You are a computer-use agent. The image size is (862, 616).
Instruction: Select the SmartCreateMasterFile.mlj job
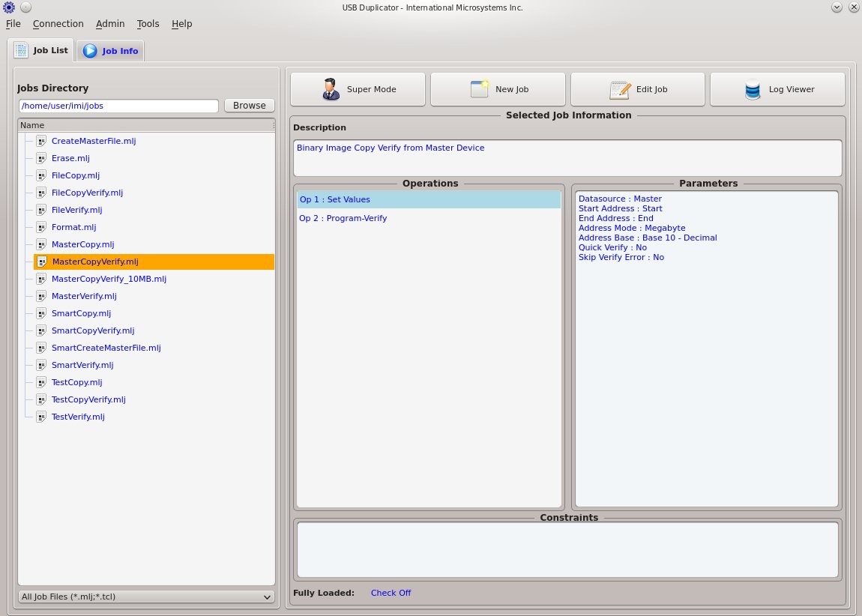(x=106, y=348)
